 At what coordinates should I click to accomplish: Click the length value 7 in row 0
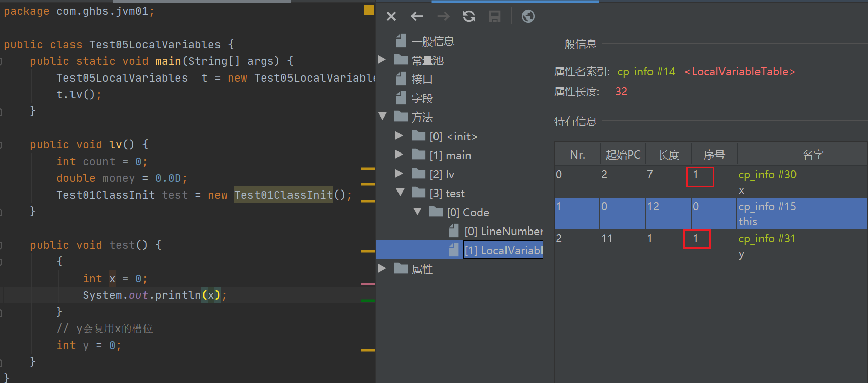click(x=650, y=175)
